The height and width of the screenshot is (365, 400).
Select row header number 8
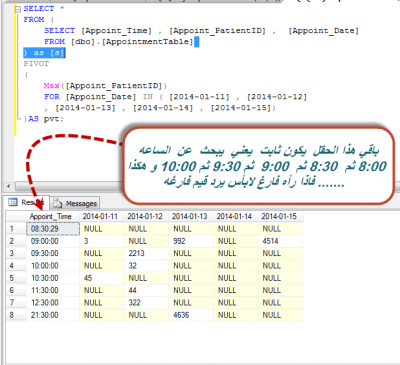[16, 315]
